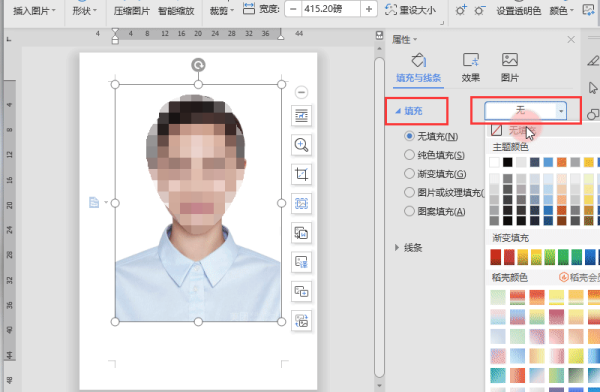Click the scroll-up arrow of document scrollbar
The height and width of the screenshot is (392, 600).
[379, 49]
